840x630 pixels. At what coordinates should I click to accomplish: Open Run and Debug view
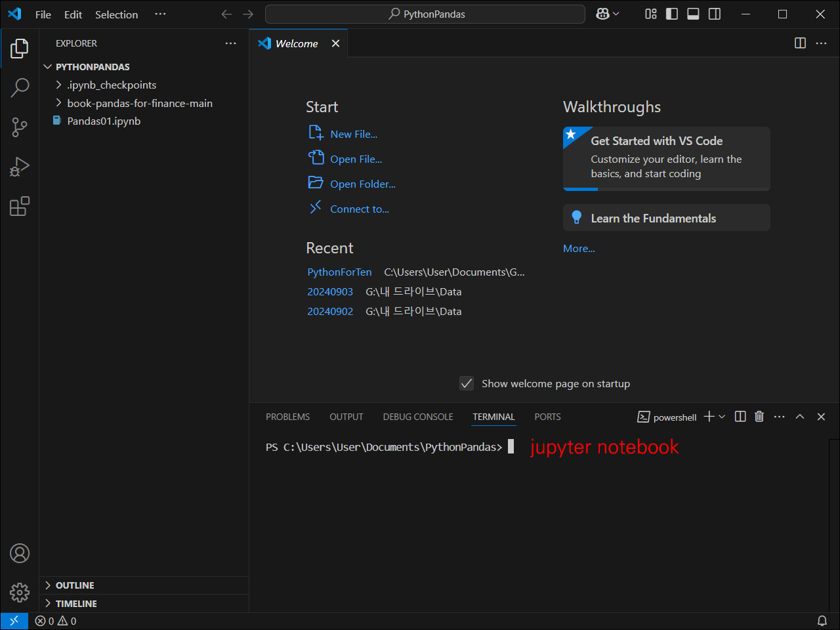tap(20, 167)
